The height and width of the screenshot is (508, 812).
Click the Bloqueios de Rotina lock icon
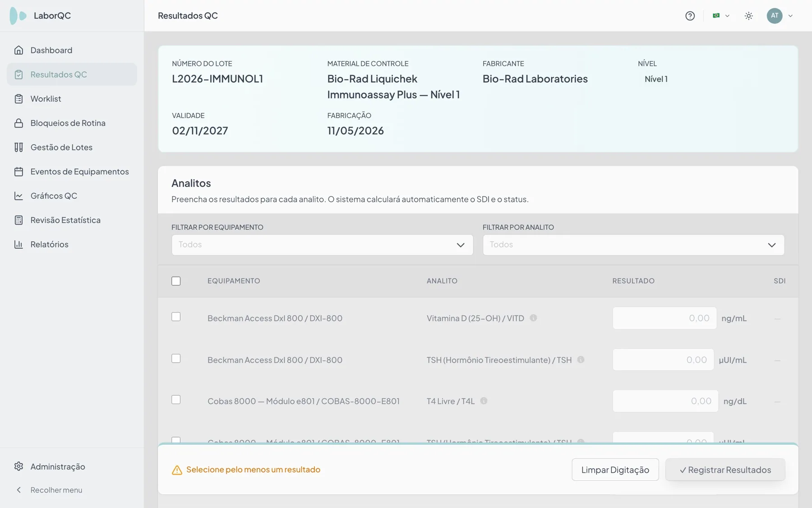coord(18,123)
